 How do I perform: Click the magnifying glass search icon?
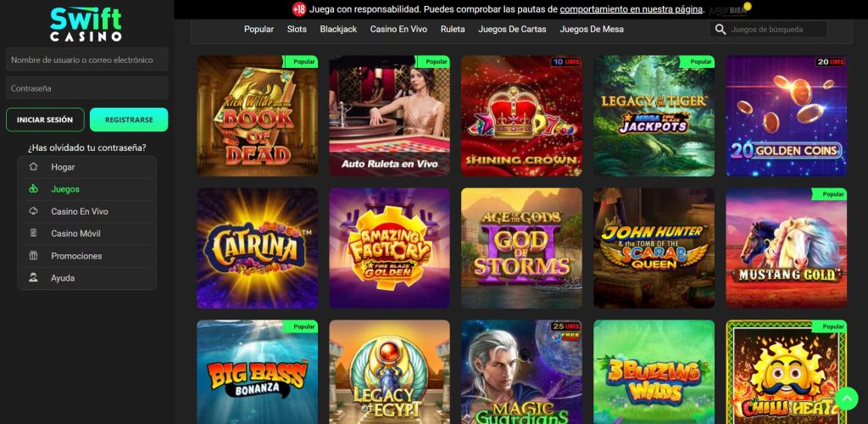click(x=721, y=30)
